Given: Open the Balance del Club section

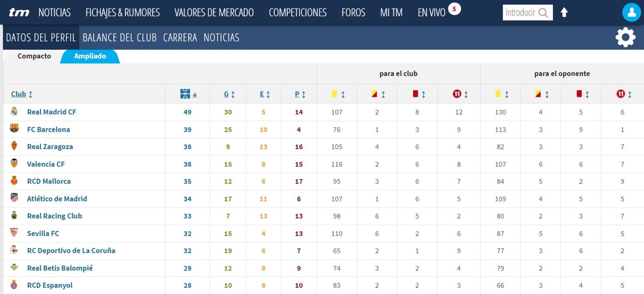Looking at the screenshot, I should coord(119,37).
